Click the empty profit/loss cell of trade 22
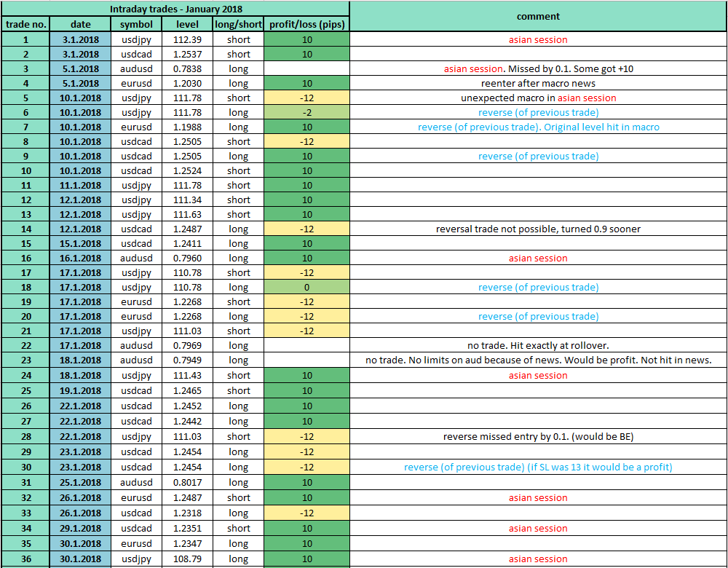The width and height of the screenshot is (728, 568). click(306, 345)
